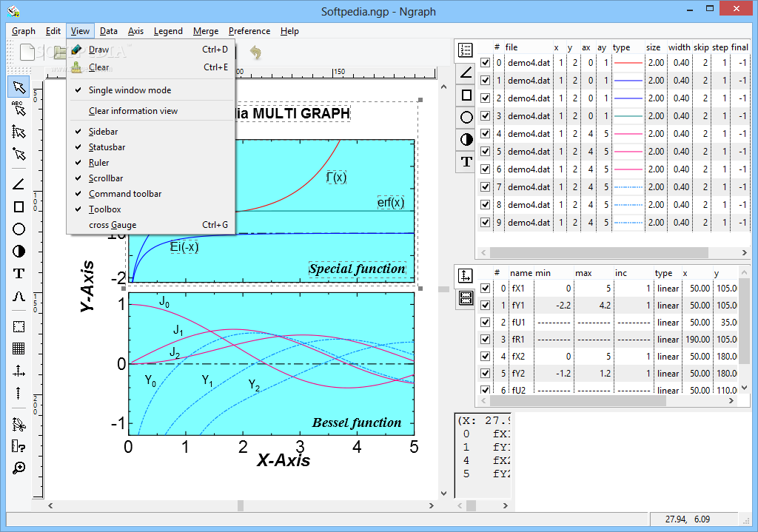
Task: Select the rectangle tool in left toolbox
Action: 19,207
